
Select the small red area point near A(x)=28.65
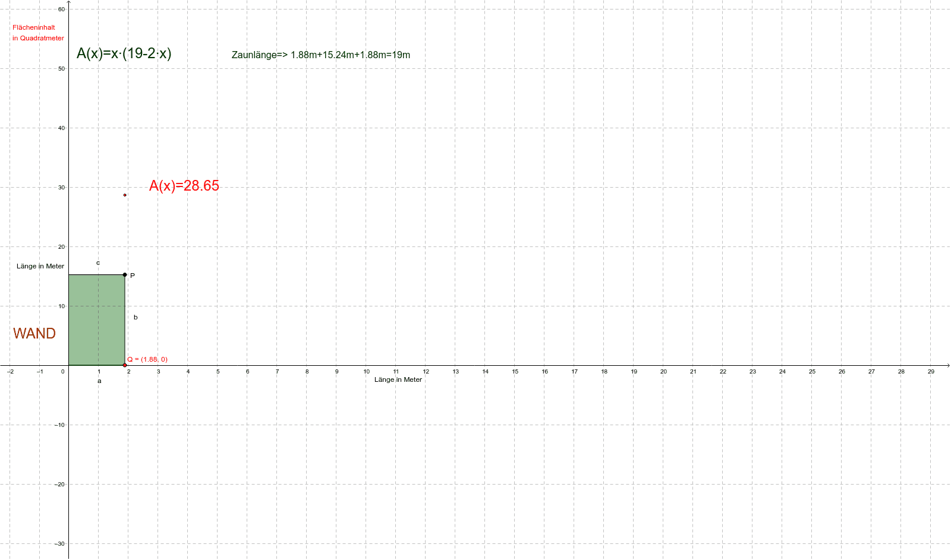125,195
